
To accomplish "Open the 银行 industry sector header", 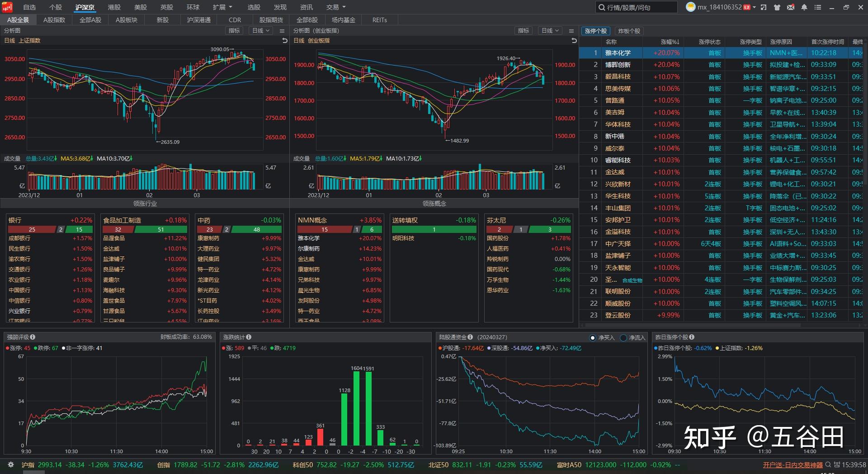I will (x=50, y=220).
